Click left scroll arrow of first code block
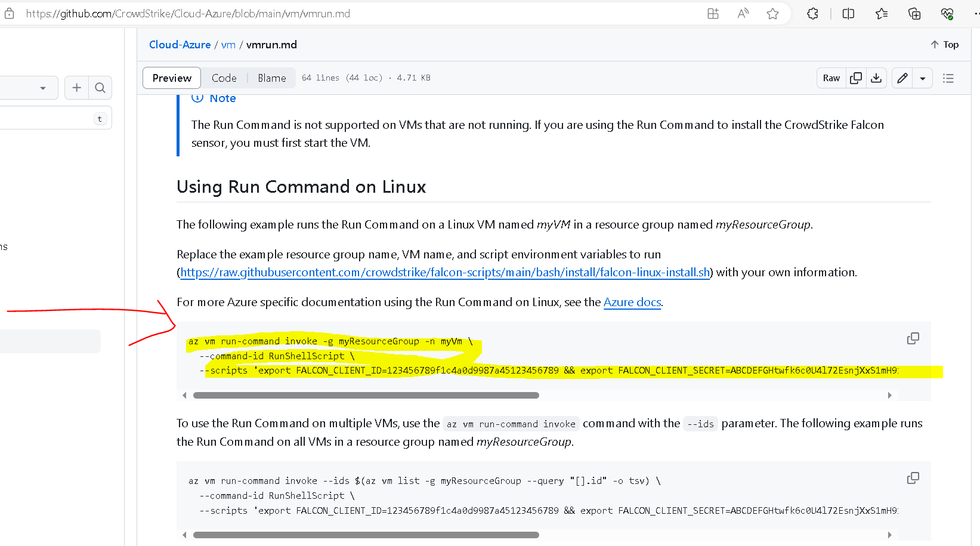The height and width of the screenshot is (546, 980). [184, 395]
